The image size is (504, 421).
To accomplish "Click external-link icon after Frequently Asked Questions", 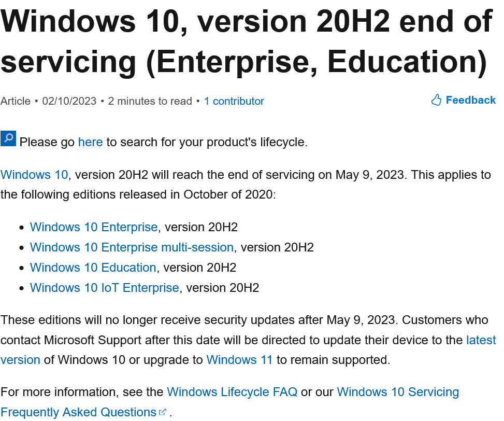I will [x=163, y=412].
